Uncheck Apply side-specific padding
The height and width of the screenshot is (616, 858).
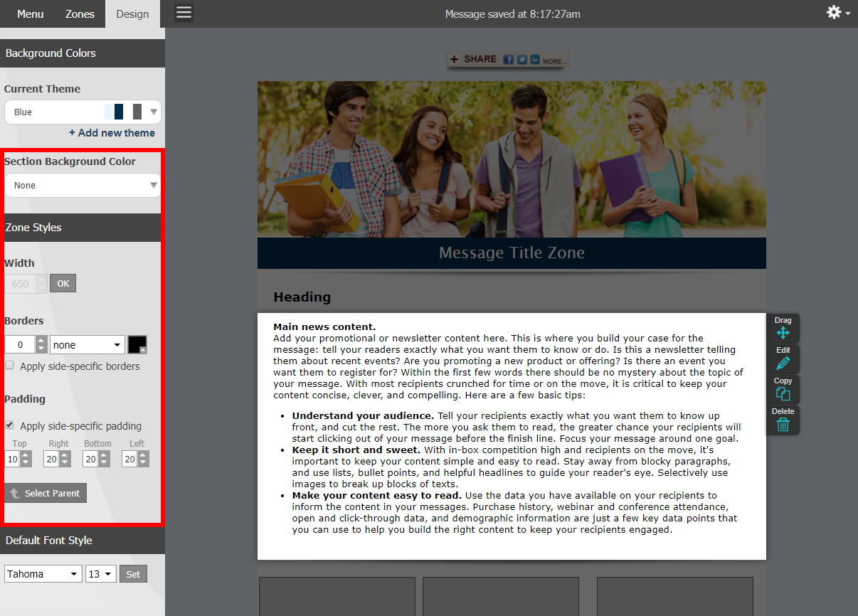pos(9,425)
